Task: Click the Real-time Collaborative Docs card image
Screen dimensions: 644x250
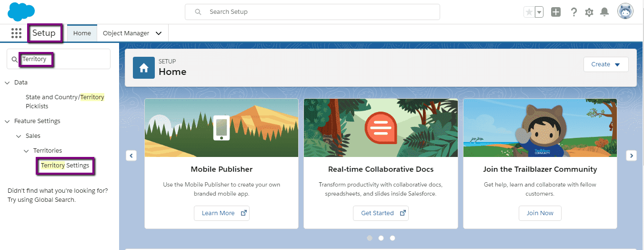Action: point(381,128)
